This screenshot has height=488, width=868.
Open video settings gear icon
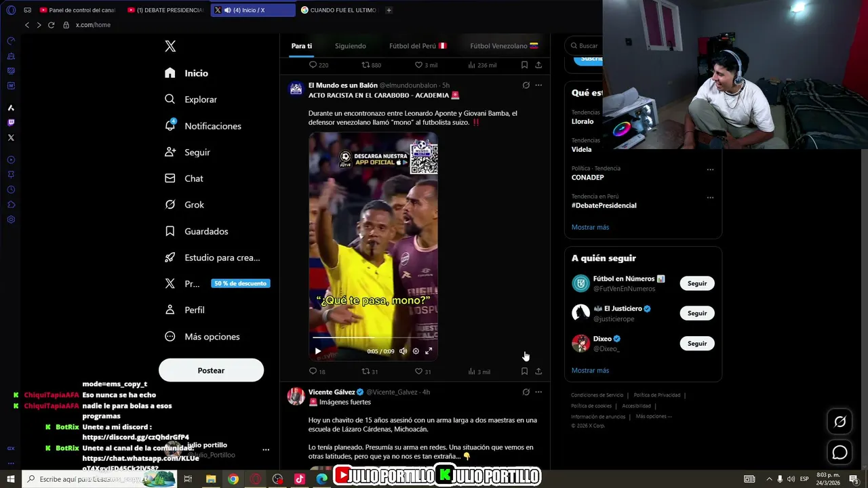[x=416, y=351]
